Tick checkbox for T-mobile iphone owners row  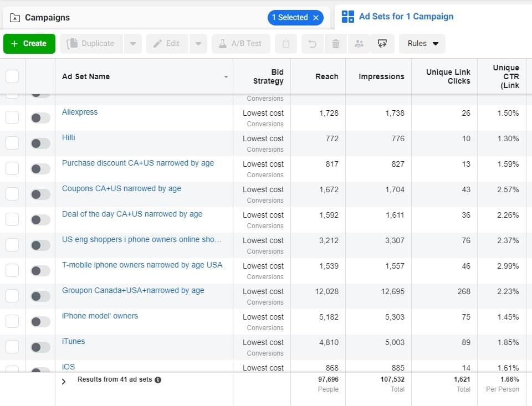point(12,270)
